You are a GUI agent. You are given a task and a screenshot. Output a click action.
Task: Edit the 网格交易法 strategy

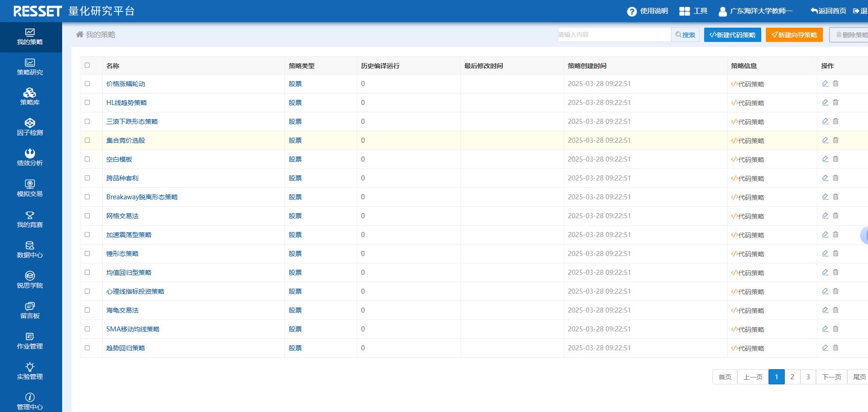point(825,215)
